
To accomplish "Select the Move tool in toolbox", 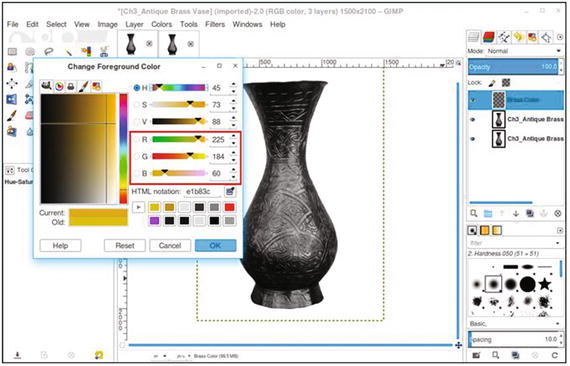I will point(12,84).
